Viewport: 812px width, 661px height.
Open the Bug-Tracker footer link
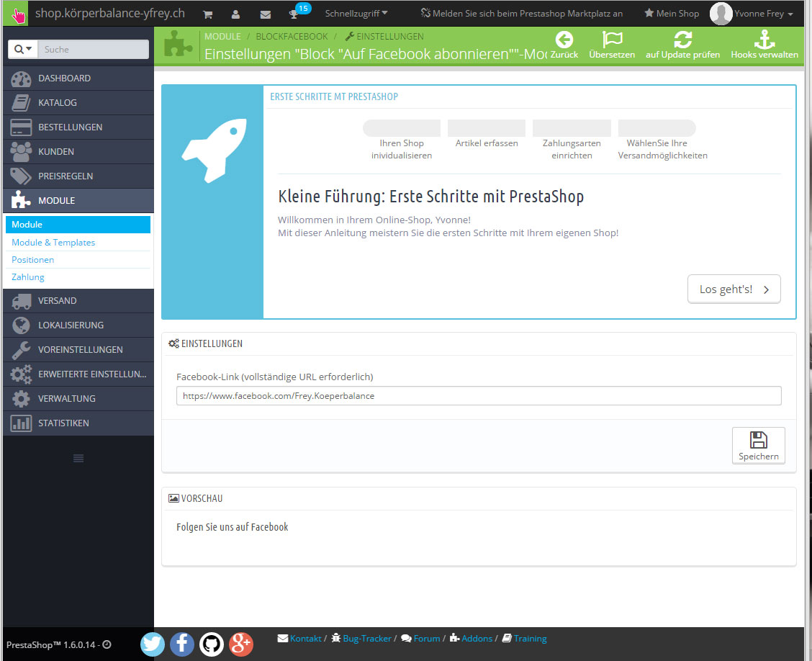361,638
